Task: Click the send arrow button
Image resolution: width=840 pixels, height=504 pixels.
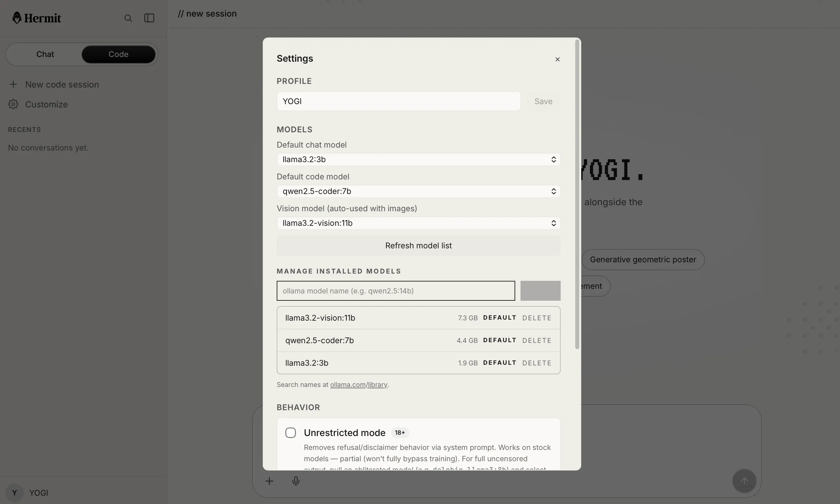Action: 744,481
